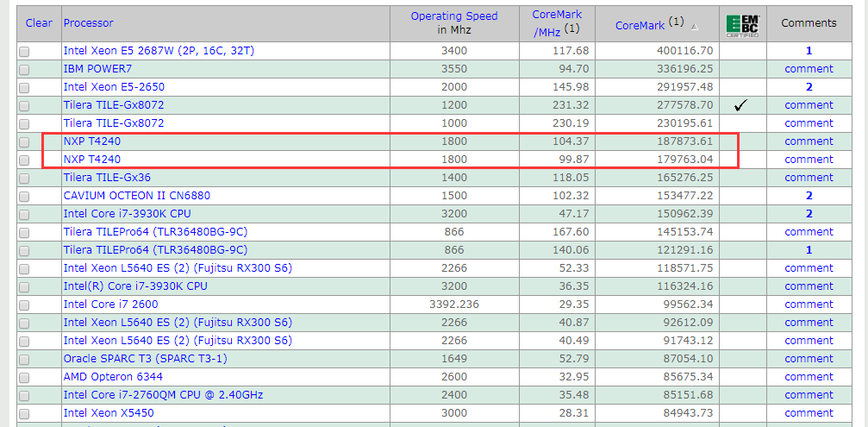
Task: Click the Comments column header text
Action: pyautogui.click(x=809, y=22)
